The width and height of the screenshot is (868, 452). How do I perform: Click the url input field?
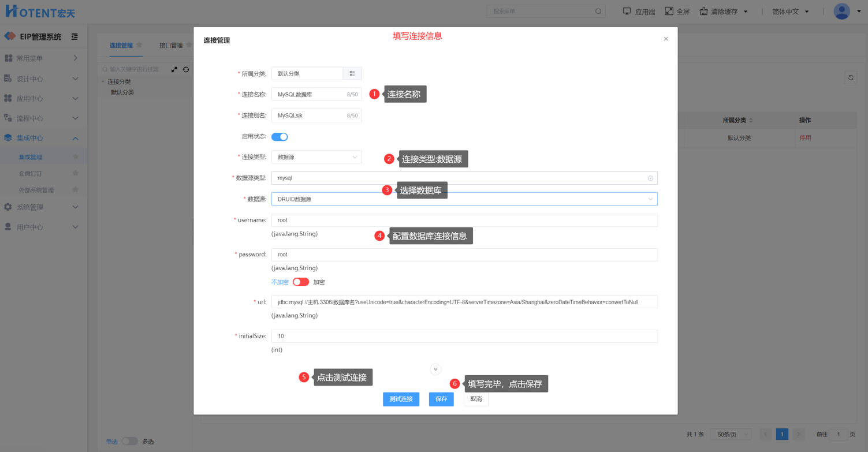pos(464,302)
